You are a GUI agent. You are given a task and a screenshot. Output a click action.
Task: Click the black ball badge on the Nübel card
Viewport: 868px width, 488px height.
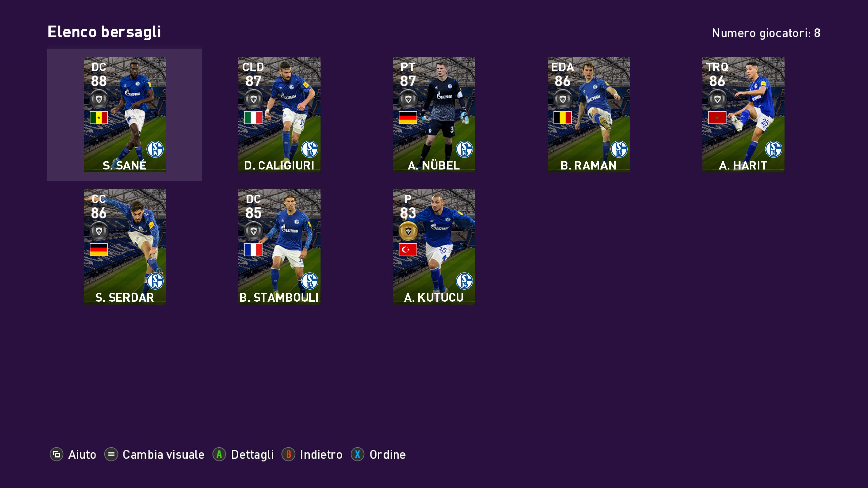pyautogui.click(x=408, y=99)
